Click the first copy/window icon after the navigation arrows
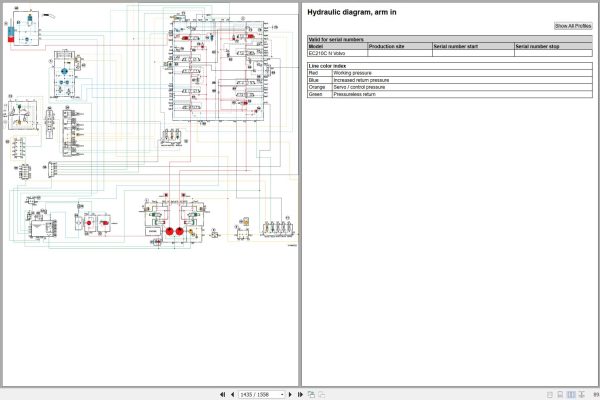Screen dimensions: 600x400 click(x=311, y=394)
